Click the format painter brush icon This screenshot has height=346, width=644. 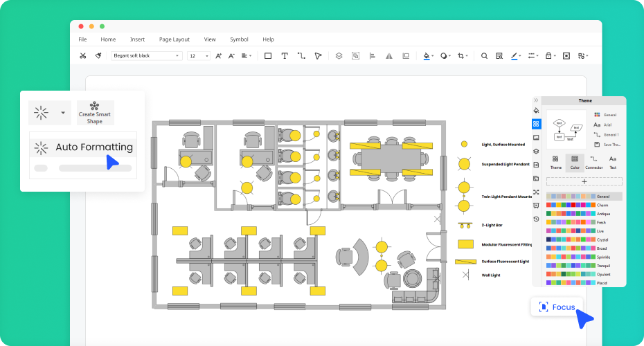click(x=98, y=56)
